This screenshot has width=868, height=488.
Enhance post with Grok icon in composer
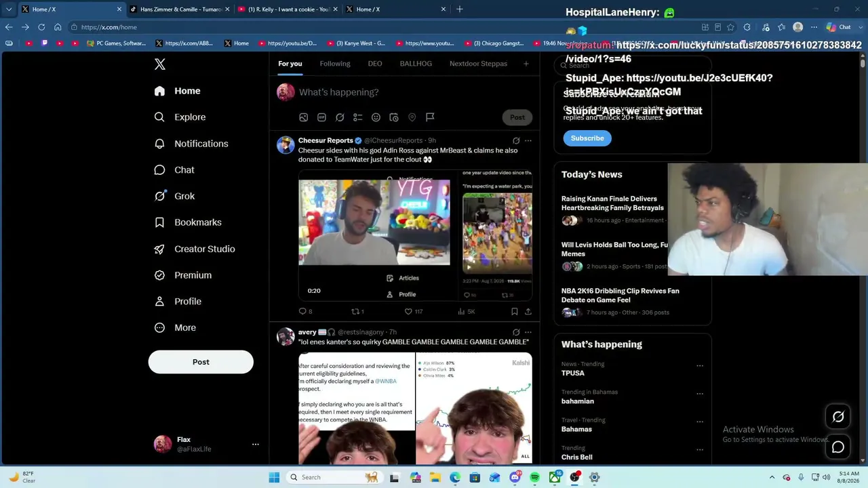click(x=340, y=117)
